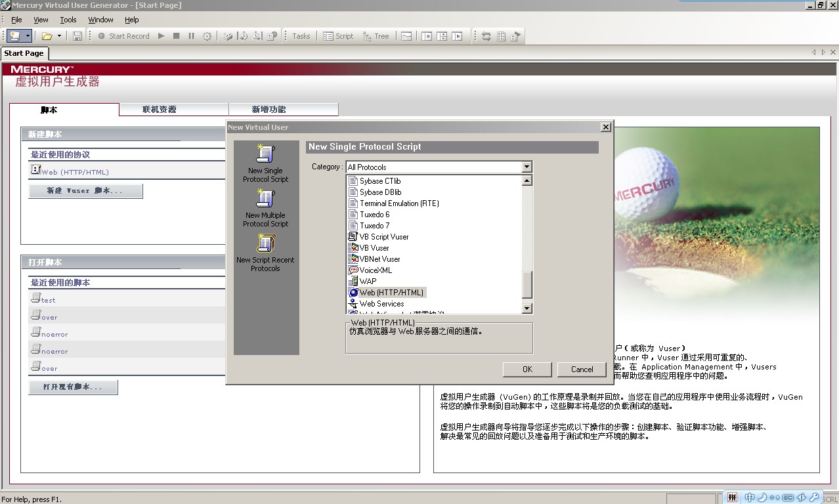Click the 新建 Vuser 脚本 button
The height and width of the screenshot is (504, 839).
pos(85,191)
